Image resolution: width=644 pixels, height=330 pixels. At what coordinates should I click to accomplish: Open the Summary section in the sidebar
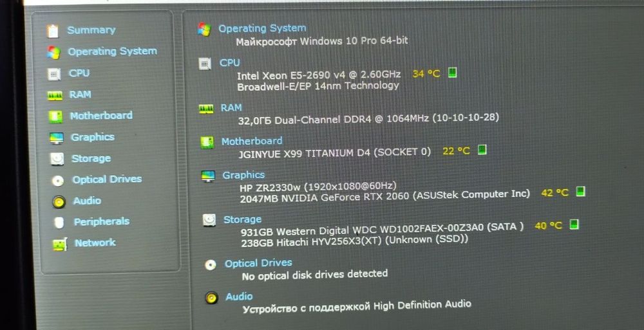91,30
